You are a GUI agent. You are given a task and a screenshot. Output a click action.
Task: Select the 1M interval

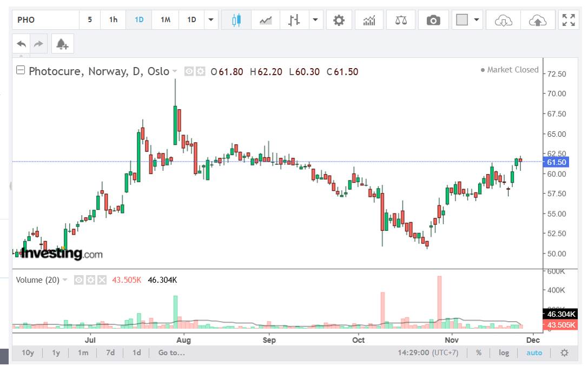point(166,20)
